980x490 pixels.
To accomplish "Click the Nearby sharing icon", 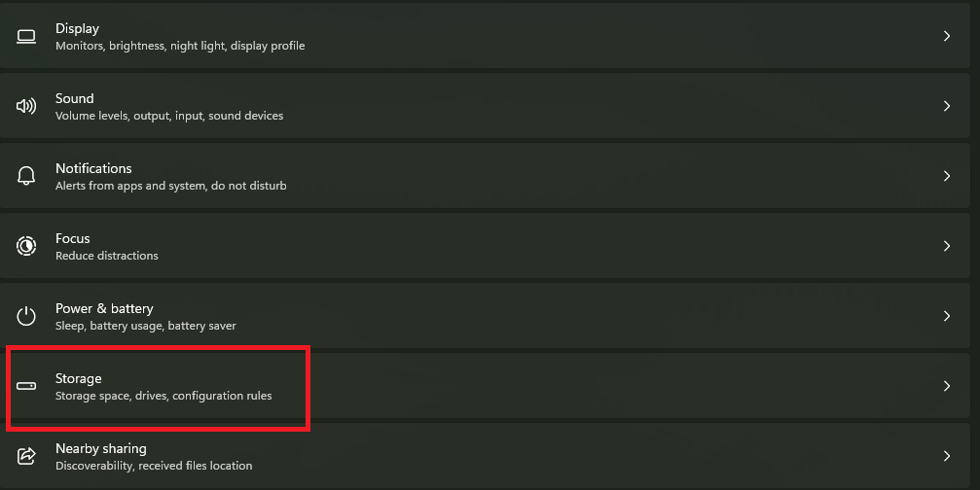I will pyautogui.click(x=26, y=456).
